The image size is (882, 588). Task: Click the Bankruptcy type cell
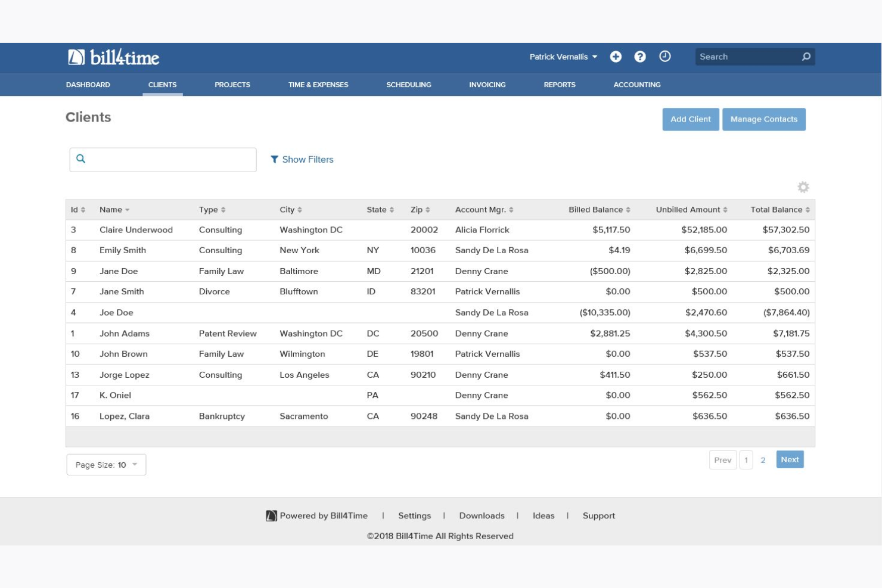click(222, 416)
